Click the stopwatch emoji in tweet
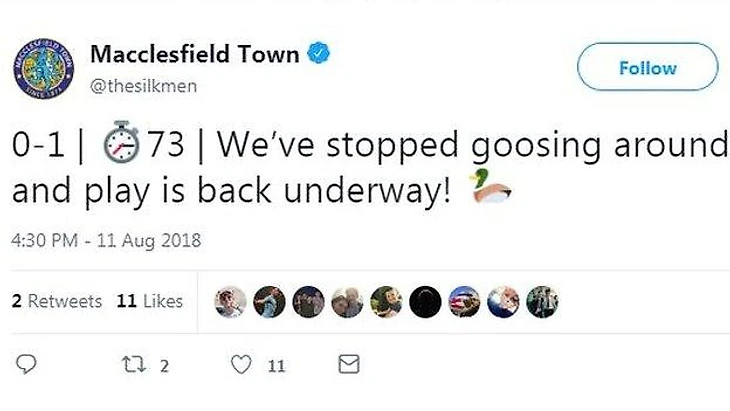Viewport: 730px width, 411px height. click(x=121, y=142)
